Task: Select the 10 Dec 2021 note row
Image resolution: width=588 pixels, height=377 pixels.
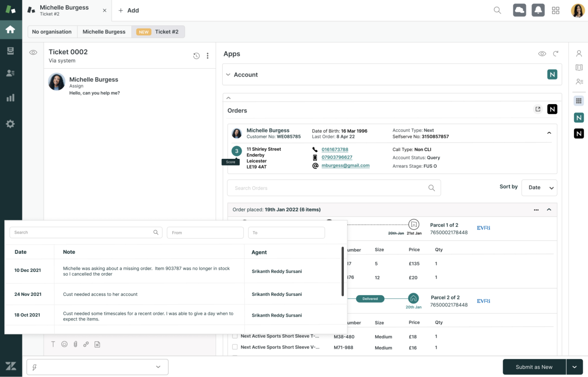Action: pos(173,271)
